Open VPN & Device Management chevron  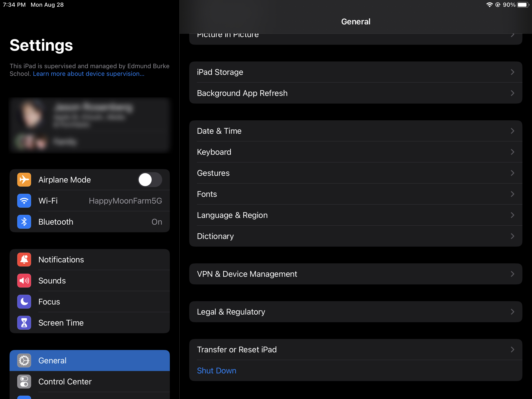click(513, 274)
